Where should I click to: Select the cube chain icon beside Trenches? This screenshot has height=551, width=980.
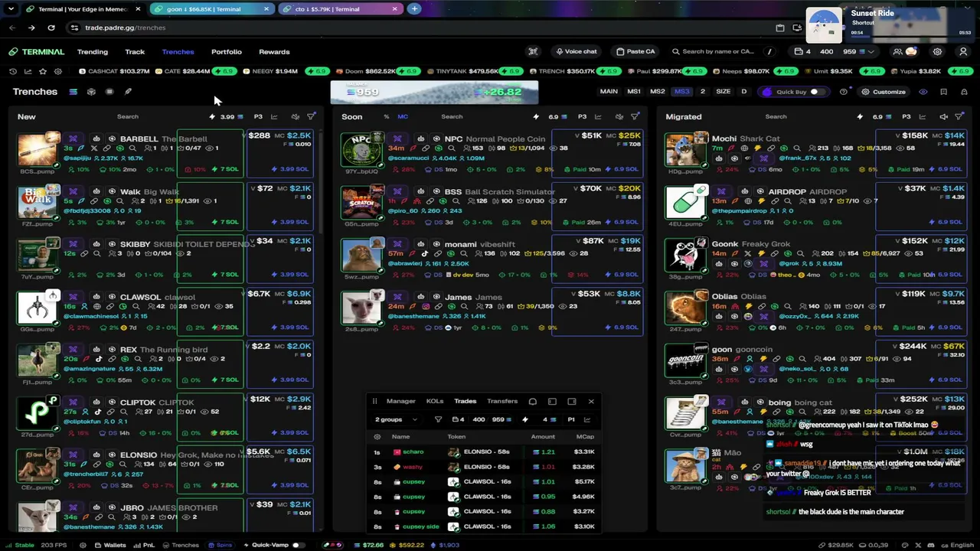[x=91, y=92]
